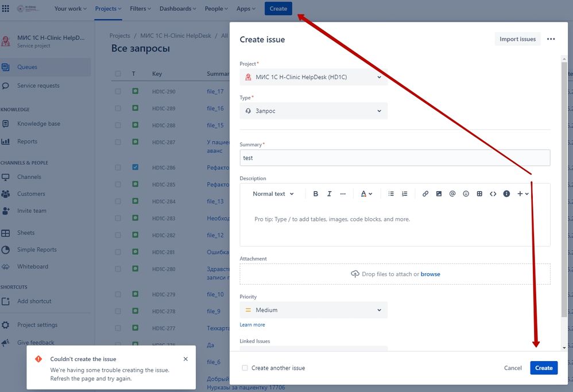Open text color dropdown

click(366, 193)
